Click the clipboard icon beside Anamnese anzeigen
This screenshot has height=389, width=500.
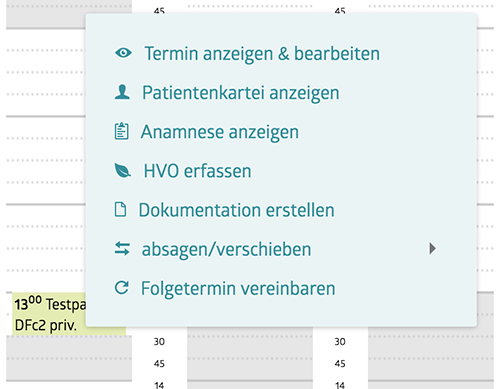[x=121, y=131]
